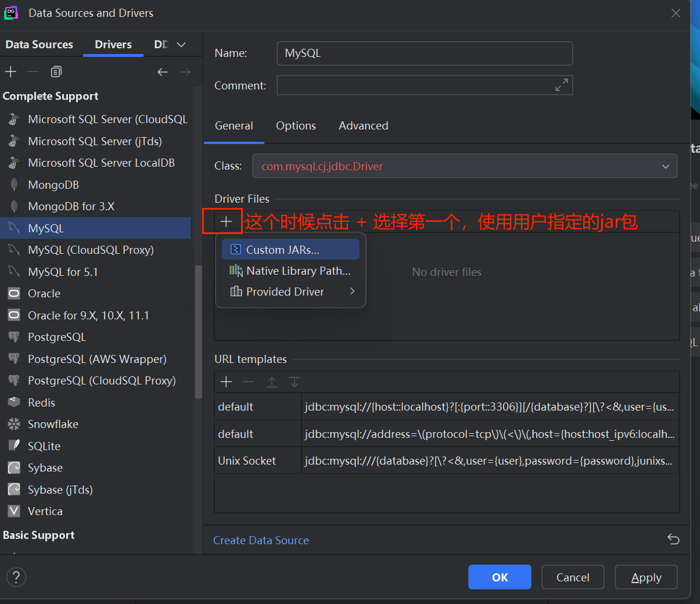Screen dimensions: 700x604
Task: Go back with the left arrow icon
Action: [163, 72]
